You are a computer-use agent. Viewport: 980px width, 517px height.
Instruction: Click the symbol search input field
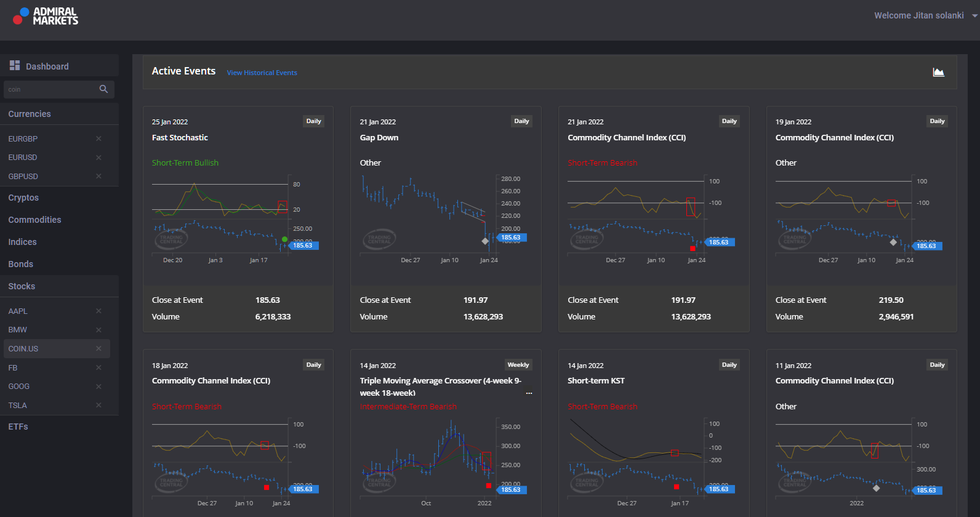click(50, 89)
